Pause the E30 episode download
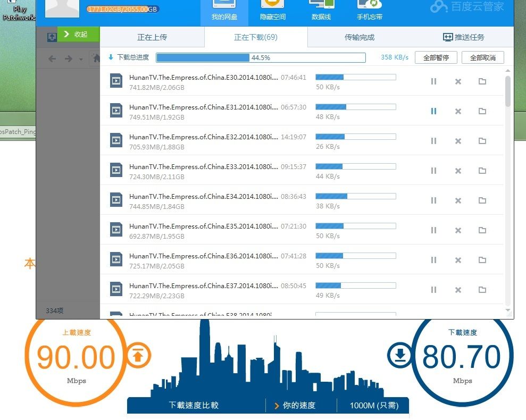The width and height of the screenshot is (526, 420). tap(433, 81)
